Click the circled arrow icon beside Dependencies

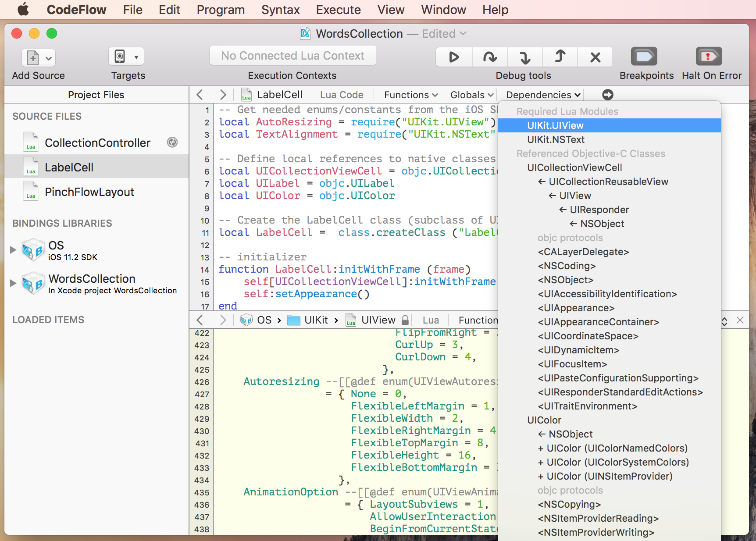click(608, 95)
